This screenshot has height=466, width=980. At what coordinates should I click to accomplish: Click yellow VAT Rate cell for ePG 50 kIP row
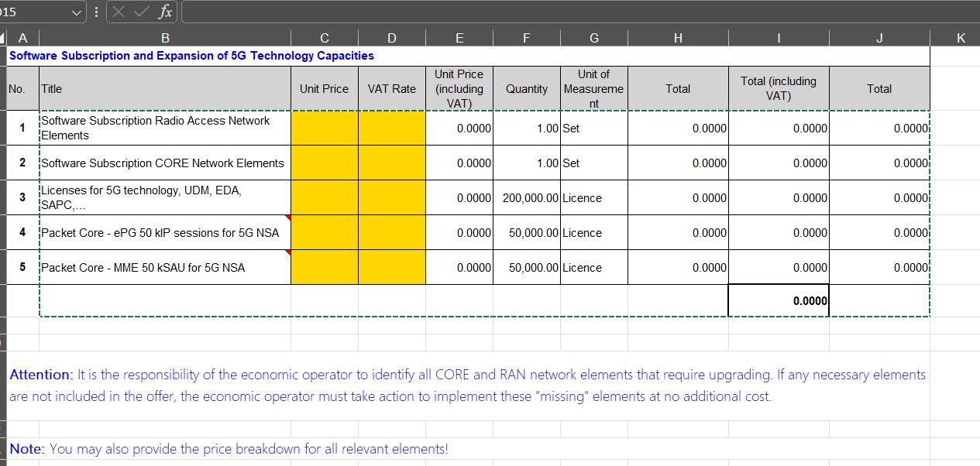[392, 232]
